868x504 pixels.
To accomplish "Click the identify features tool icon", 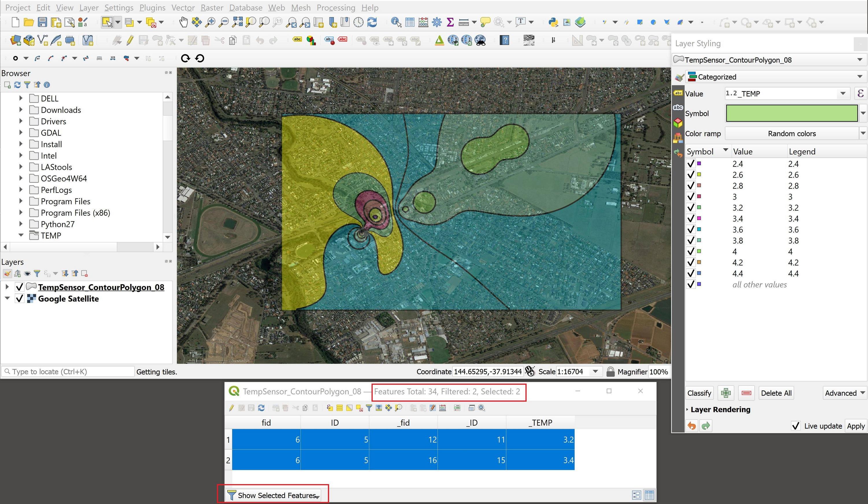I will 396,22.
